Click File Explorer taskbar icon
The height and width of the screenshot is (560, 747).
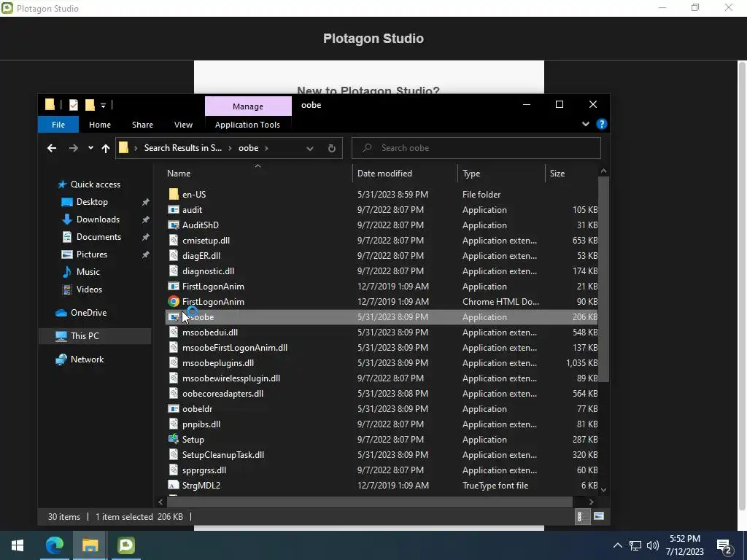coord(90,545)
